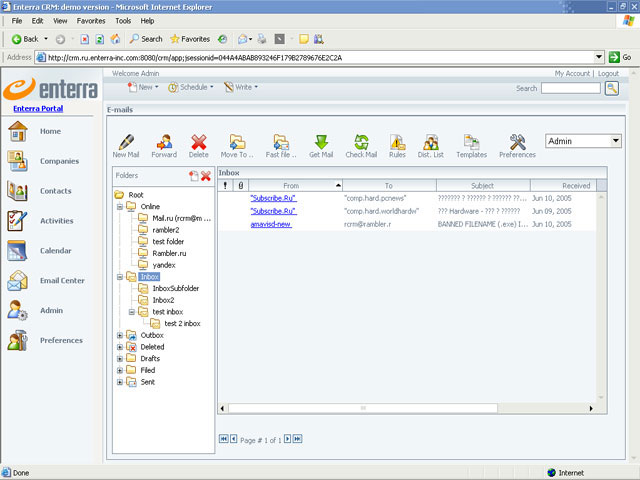Follow the Enterra Portal link
Viewport: 640px width, 480px height.
coord(38,109)
